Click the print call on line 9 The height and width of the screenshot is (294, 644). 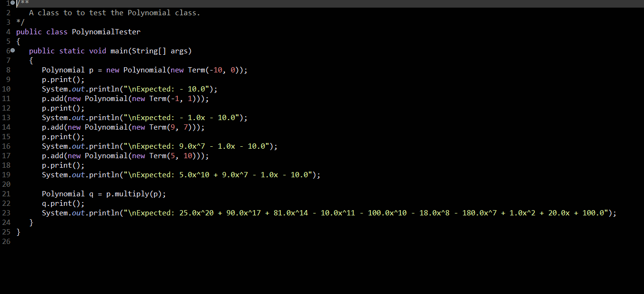[60, 79]
